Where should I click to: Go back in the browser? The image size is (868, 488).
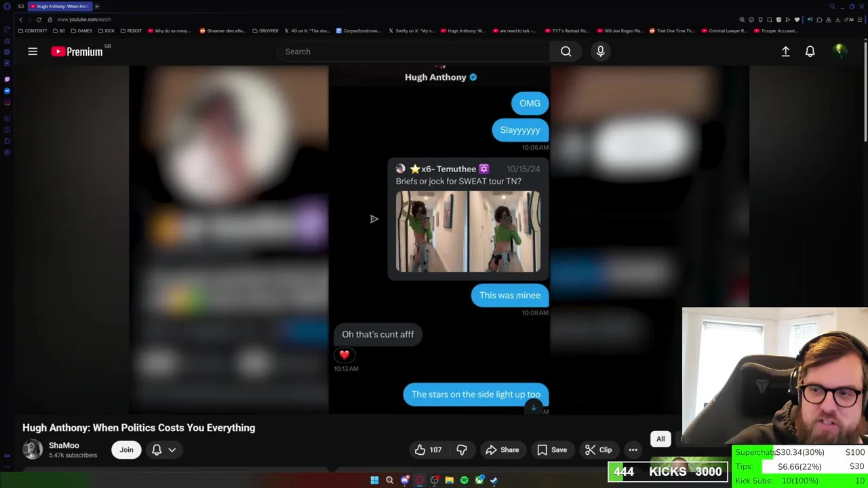[20, 20]
